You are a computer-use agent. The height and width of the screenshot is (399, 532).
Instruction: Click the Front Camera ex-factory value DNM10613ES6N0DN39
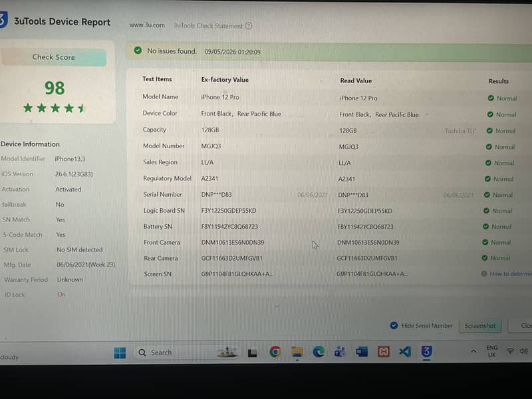point(232,242)
